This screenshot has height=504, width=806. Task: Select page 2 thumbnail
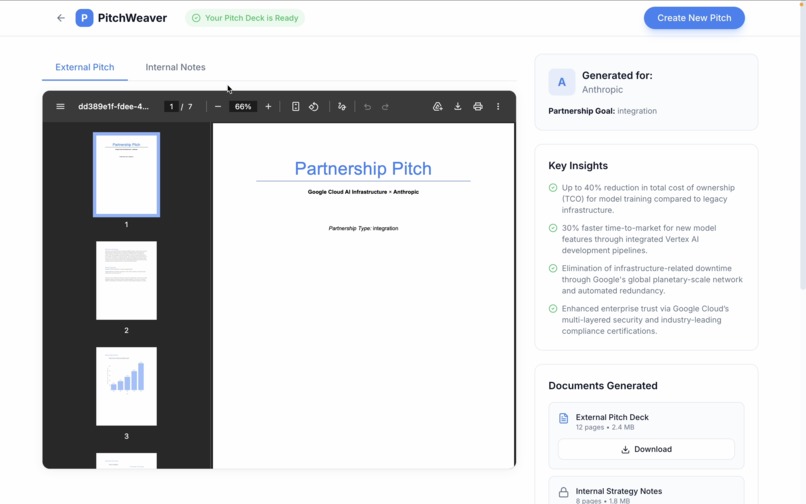[126, 280]
